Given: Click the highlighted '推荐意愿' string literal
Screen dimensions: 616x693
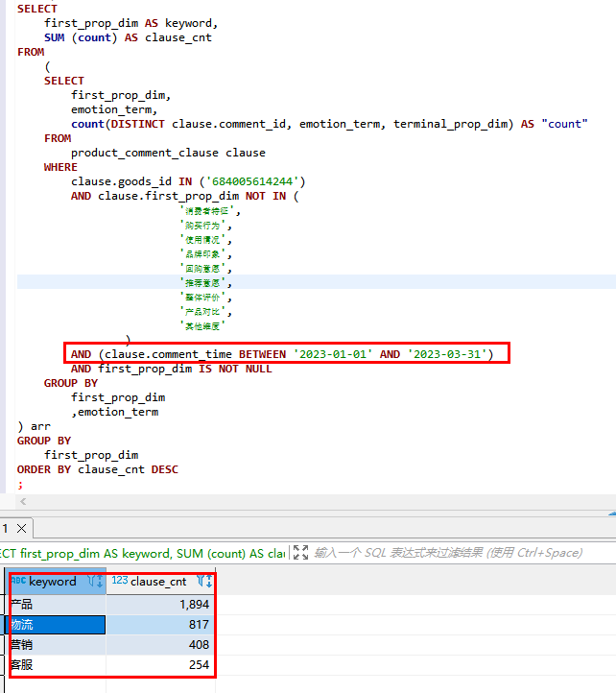Looking at the screenshot, I should tap(202, 283).
